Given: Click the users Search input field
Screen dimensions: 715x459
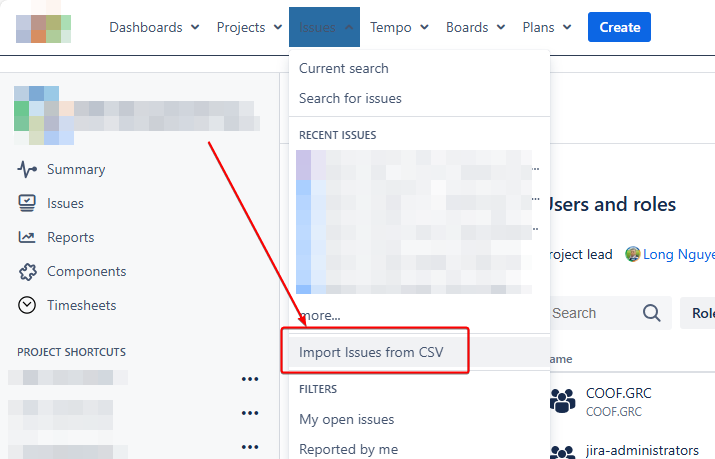Looking at the screenshot, I should (x=611, y=313).
